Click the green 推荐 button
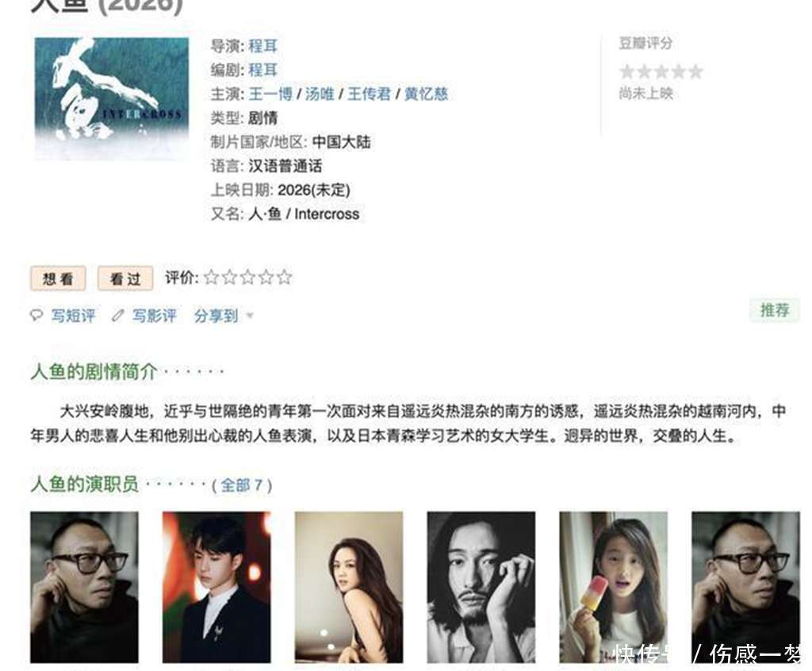This screenshot has width=812, height=671. (x=775, y=310)
